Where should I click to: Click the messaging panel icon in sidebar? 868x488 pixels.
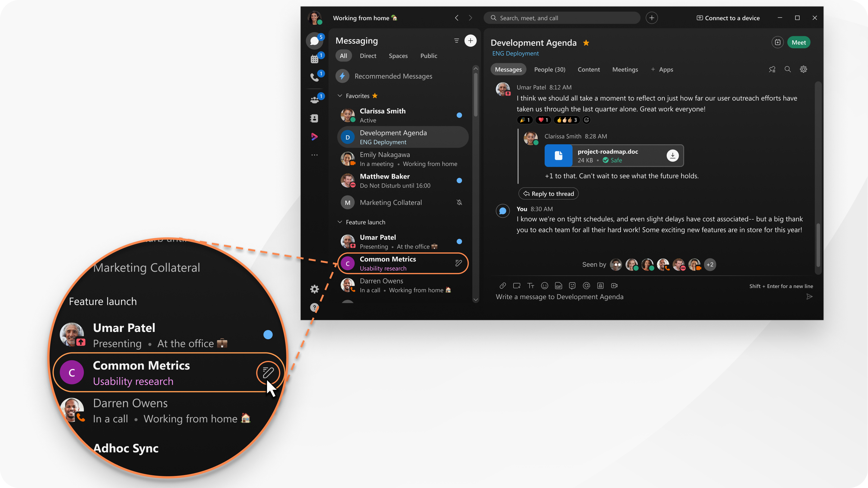click(315, 41)
